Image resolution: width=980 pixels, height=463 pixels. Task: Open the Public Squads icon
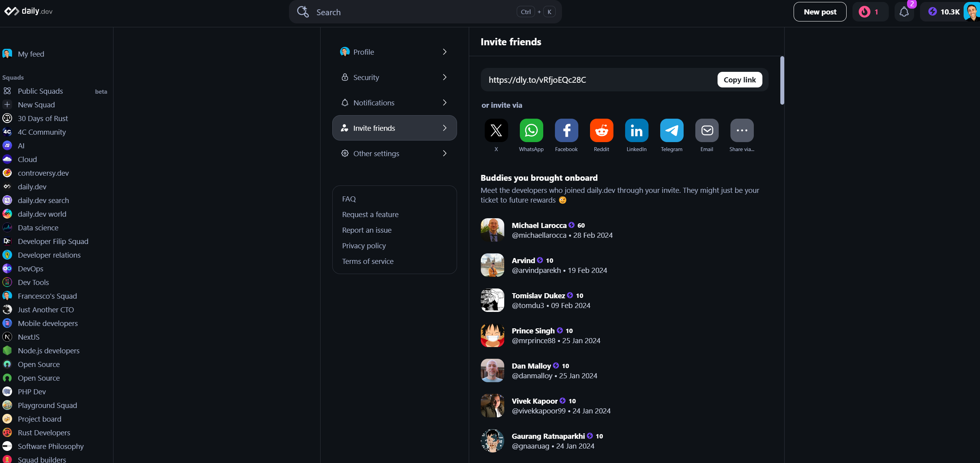(7, 91)
